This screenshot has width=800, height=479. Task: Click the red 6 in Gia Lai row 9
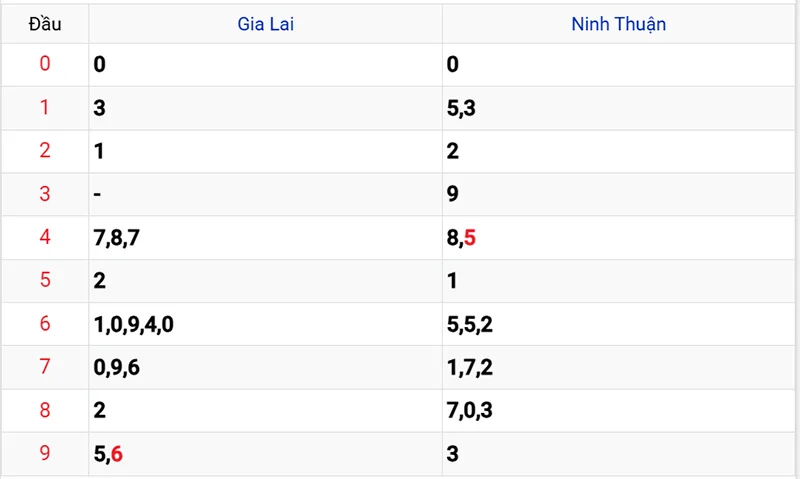point(117,454)
